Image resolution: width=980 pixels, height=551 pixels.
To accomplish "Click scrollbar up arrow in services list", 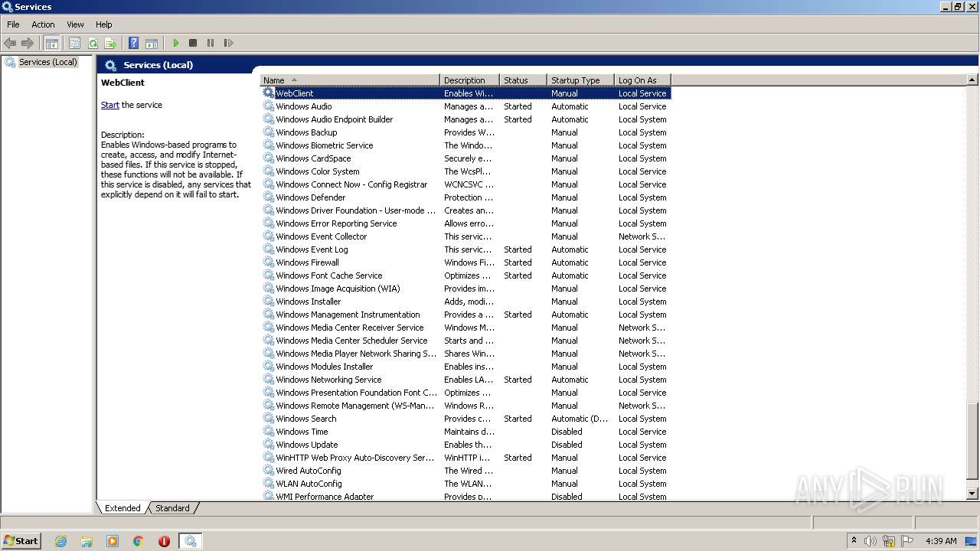I will 972,80.
